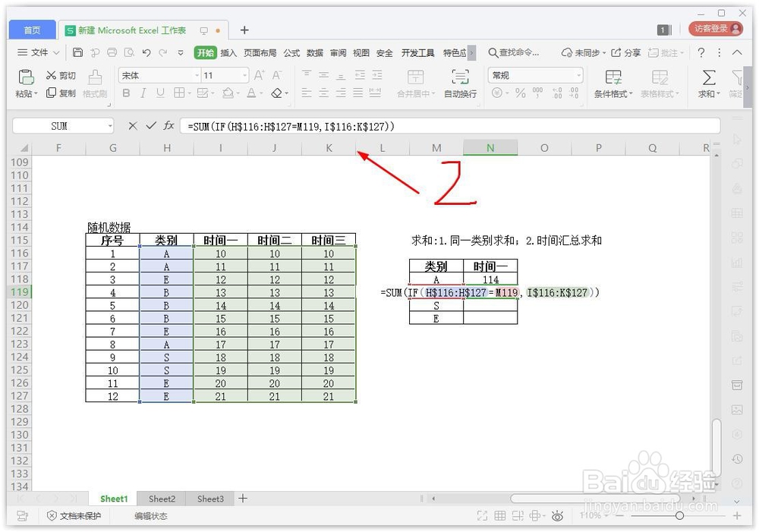Viewport: 759px width, 532px height.
Task: Open help with the question mark icon
Action: 701,52
